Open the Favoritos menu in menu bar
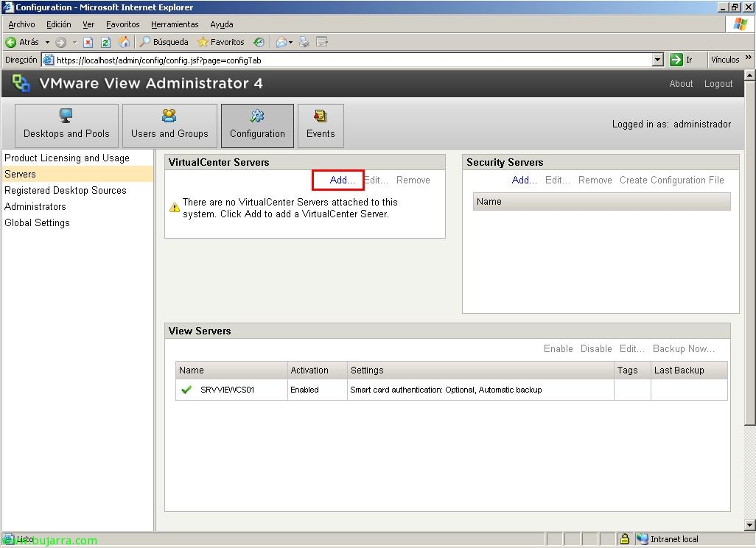 (x=122, y=24)
